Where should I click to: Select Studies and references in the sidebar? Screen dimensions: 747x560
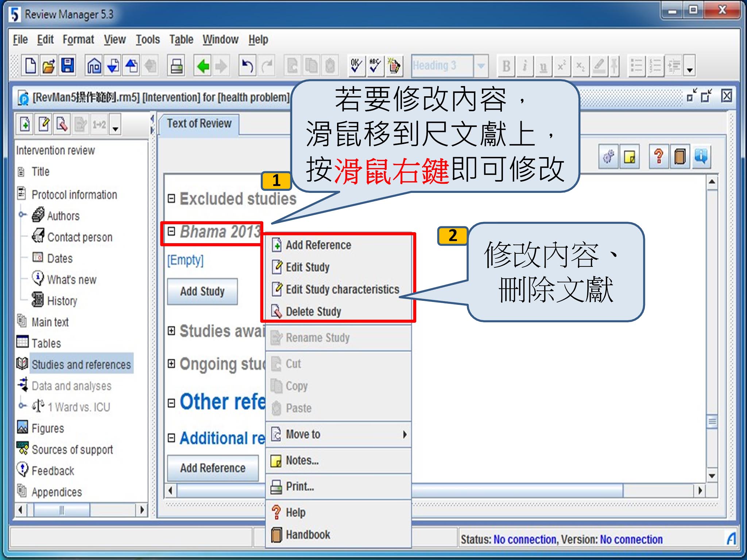82,364
